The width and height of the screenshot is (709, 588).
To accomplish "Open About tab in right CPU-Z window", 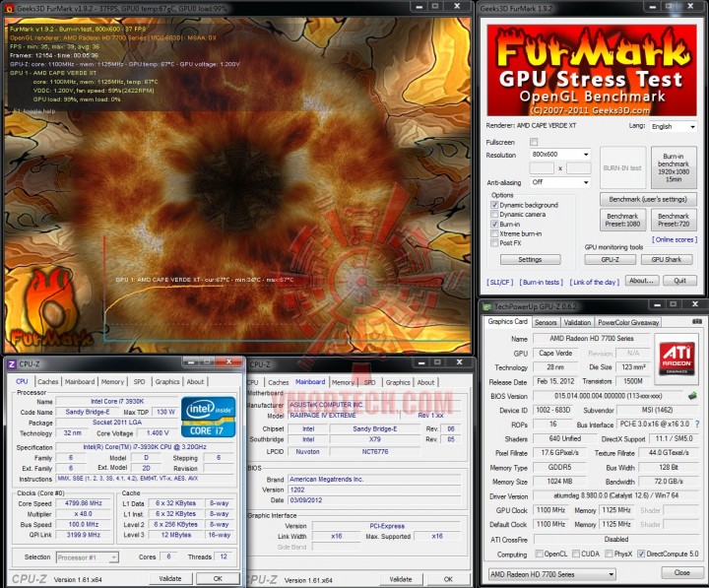I will point(425,383).
